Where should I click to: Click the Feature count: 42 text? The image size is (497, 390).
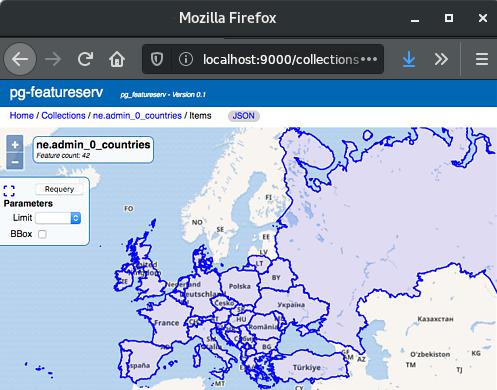[63, 156]
